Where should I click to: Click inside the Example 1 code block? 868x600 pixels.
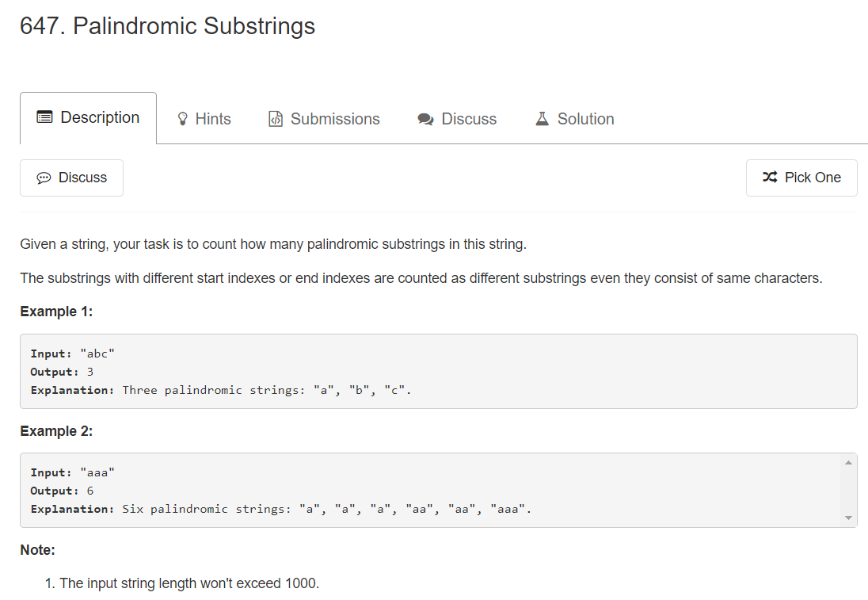439,371
